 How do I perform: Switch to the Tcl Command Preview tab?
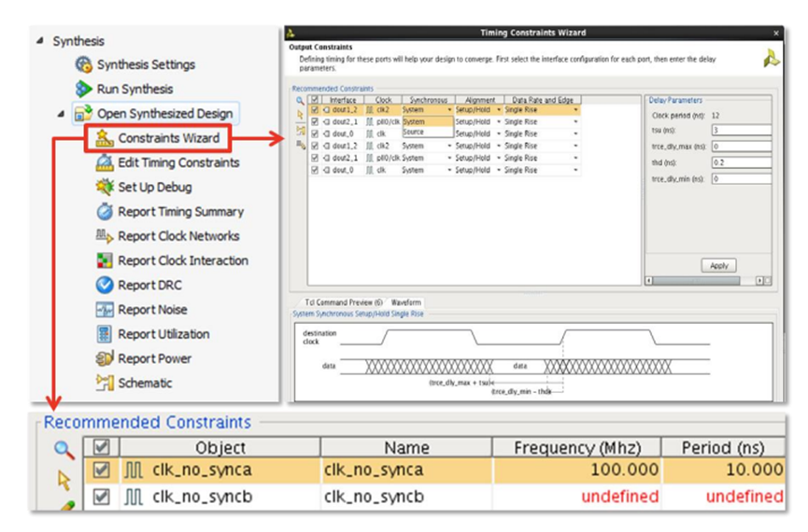tap(343, 302)
